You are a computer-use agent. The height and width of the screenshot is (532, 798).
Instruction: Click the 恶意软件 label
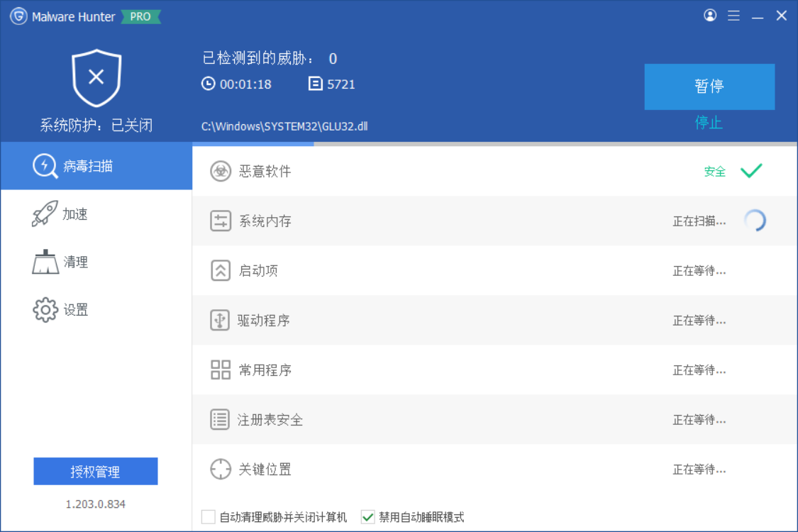[x=265, y=171]
